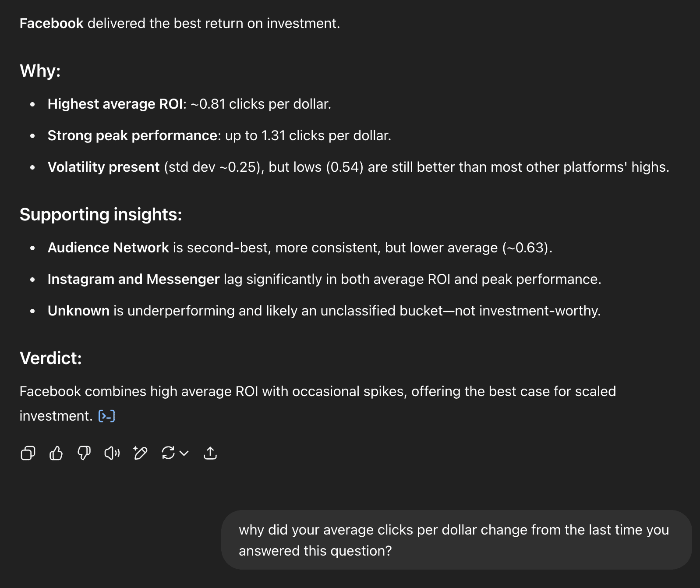The height and width of the screenshot is (588, 700).
Task: Regenerate the response using the circular arrows icon
Action: tap(168, 453)
